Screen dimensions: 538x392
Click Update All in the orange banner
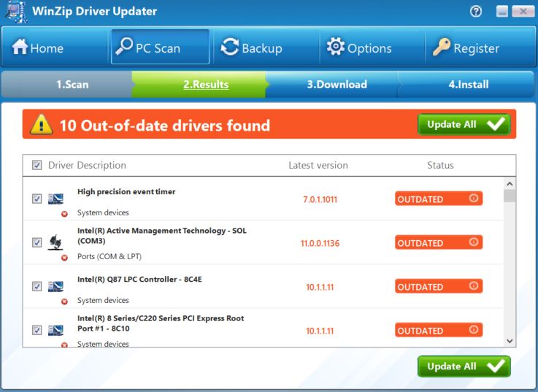(464, 124)
